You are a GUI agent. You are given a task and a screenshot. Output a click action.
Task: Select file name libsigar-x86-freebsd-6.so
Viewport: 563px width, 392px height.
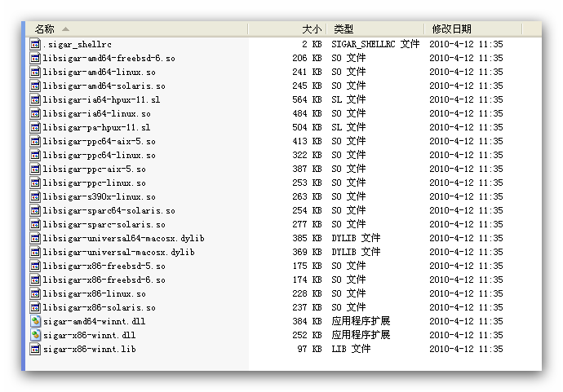[104, 280]
